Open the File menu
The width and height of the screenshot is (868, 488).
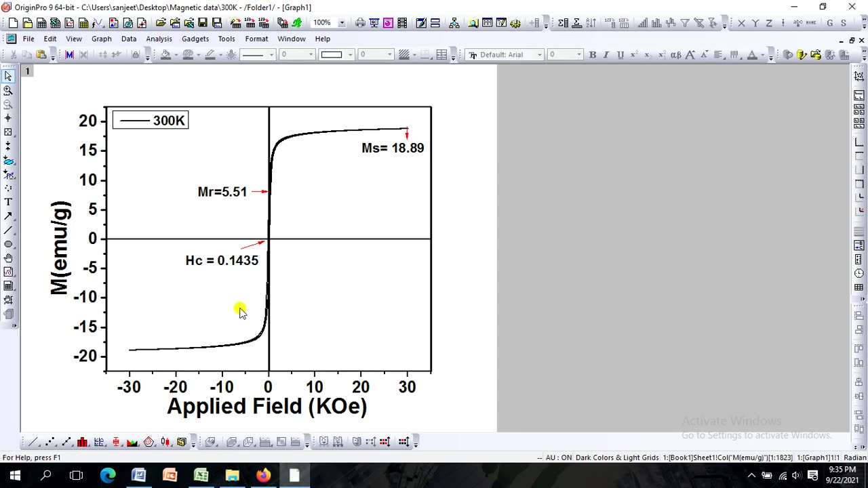28,39
